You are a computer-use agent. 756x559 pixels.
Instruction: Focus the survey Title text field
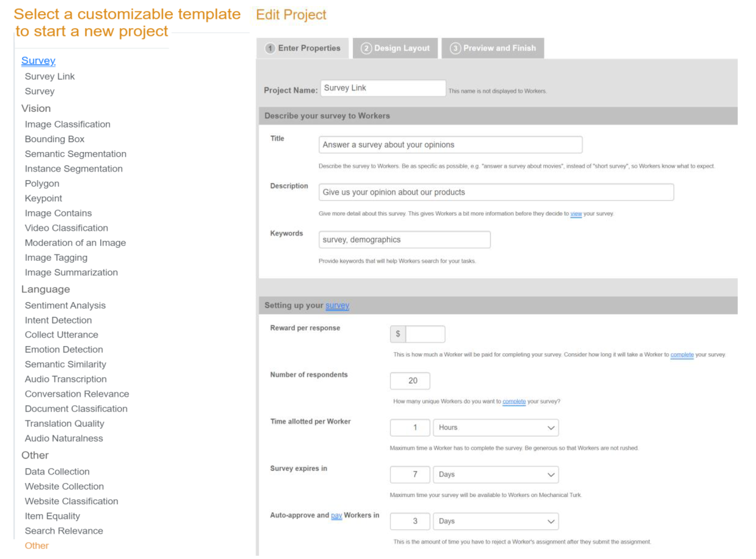tap(450, 145)
